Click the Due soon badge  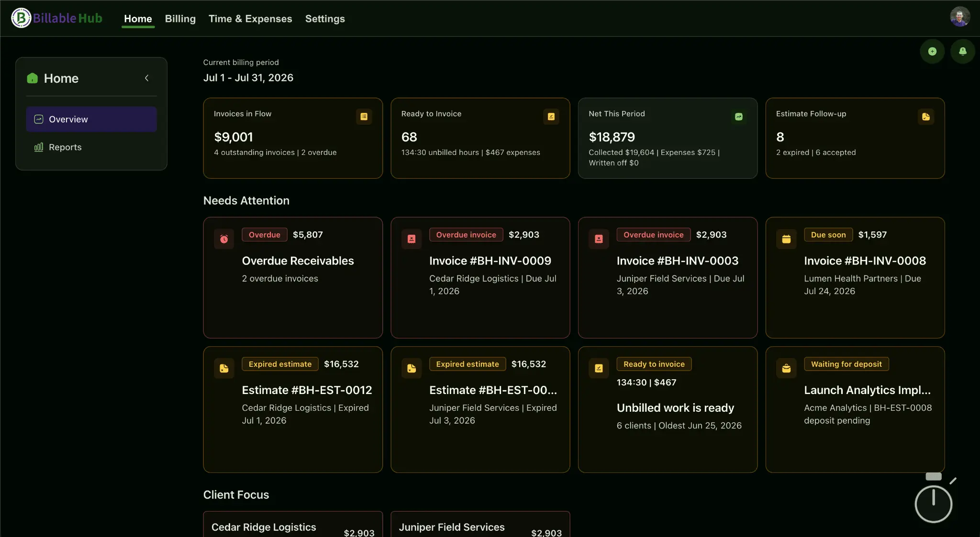coord(828,235)
